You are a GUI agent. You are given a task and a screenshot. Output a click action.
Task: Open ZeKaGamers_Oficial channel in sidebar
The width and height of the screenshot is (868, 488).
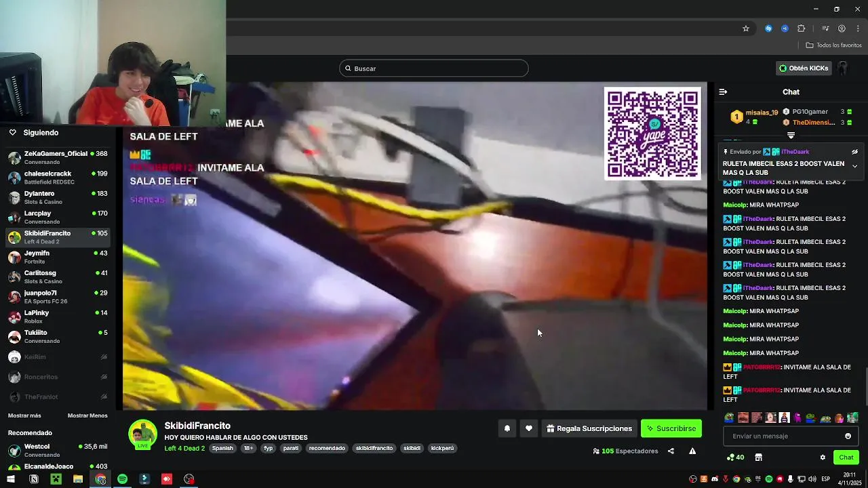pos(58,158)
